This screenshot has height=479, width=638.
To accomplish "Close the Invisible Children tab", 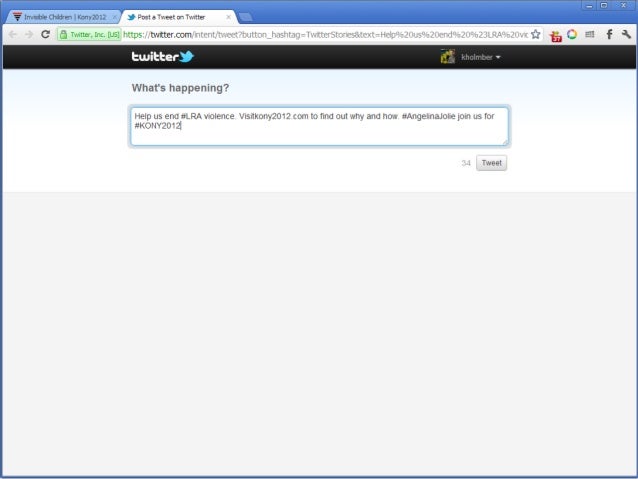I will (114, 17).
